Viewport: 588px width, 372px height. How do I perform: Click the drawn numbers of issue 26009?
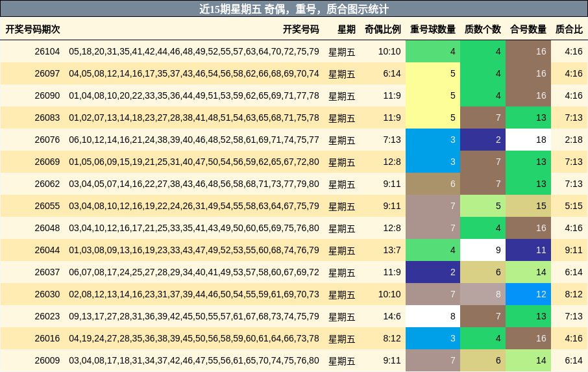point(194,361)
